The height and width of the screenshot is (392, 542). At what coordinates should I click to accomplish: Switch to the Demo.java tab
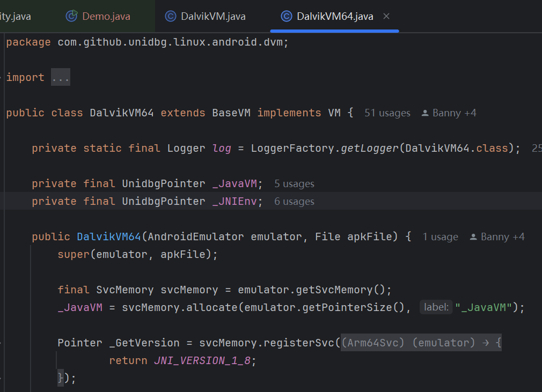[98, 16]
